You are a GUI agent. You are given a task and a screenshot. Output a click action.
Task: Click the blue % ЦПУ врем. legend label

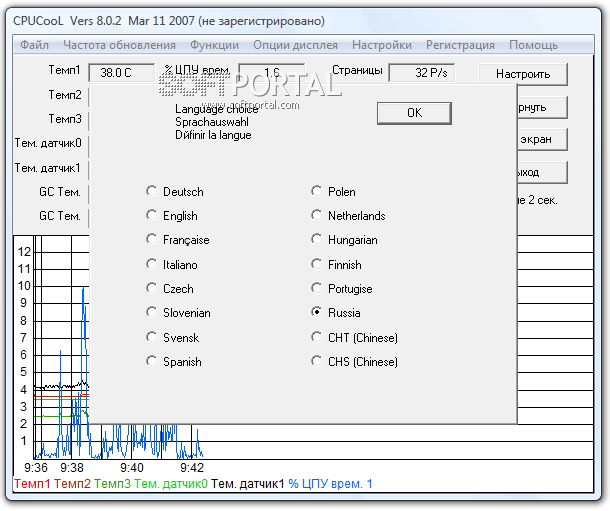(x=330, y=484)
